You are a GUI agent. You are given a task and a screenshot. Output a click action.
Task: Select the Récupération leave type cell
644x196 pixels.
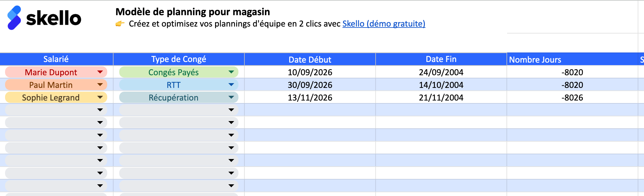coord(173,98)
